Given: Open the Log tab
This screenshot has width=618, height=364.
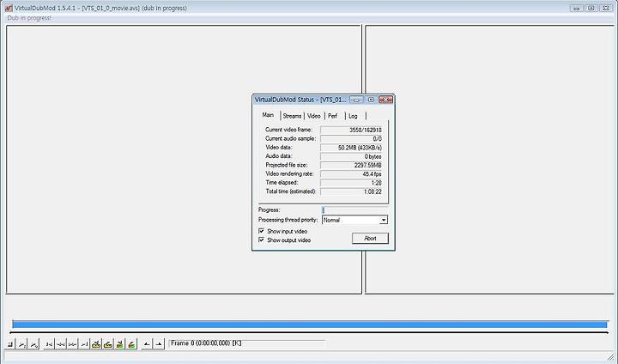Looking at the screenshot, I should point(353,116).
